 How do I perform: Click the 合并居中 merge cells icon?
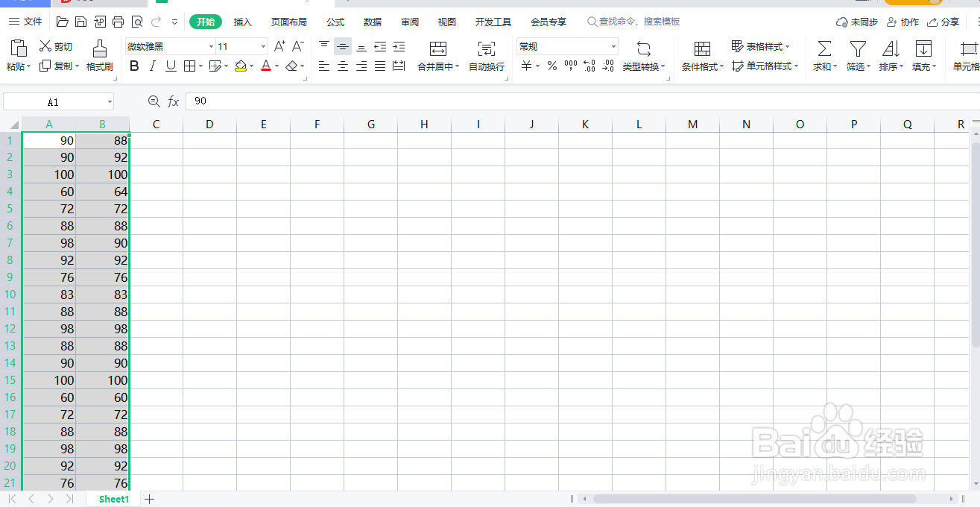438,49
